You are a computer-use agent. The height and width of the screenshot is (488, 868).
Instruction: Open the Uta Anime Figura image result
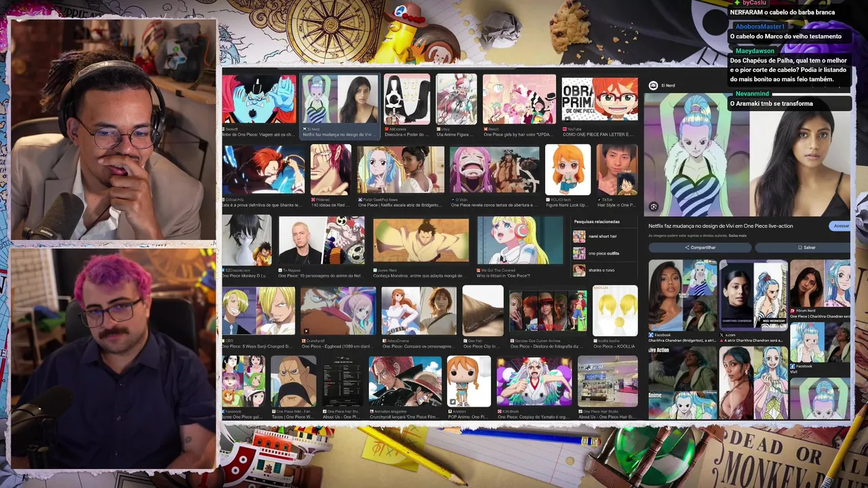[x=456, y=100]
